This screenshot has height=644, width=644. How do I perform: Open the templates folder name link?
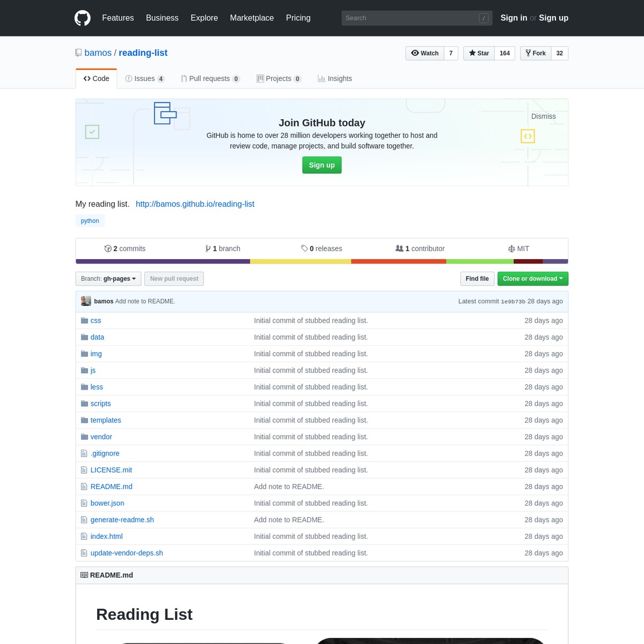[x=106, y=420]
